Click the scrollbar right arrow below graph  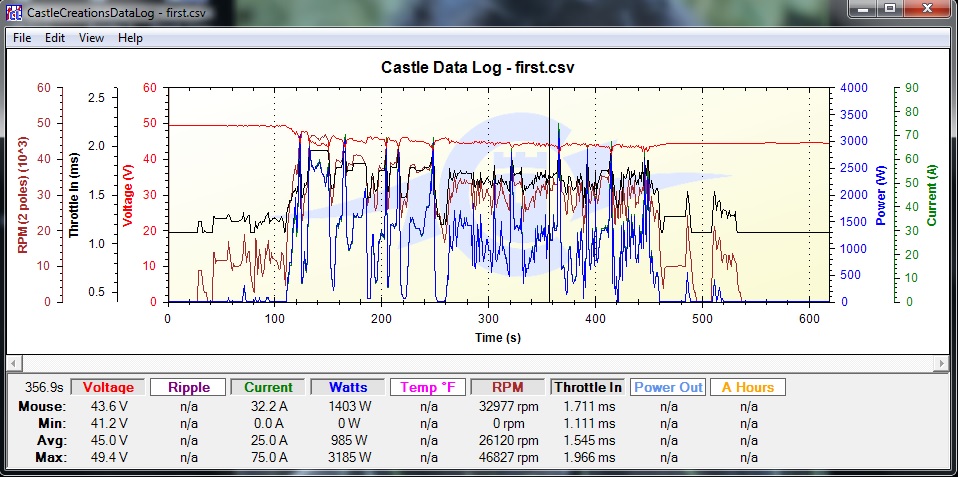tap(941, 362)
